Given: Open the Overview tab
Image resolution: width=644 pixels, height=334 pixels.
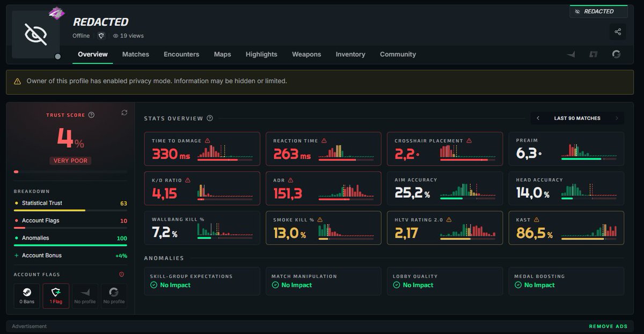Looking at the screenshot, I should [x=93, y=54].
